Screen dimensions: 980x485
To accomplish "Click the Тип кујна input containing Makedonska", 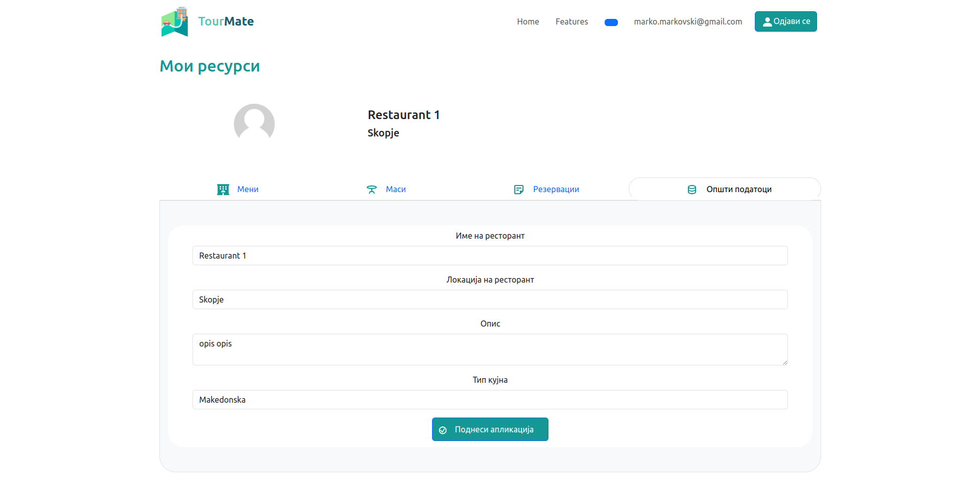I will pos(490,400).
